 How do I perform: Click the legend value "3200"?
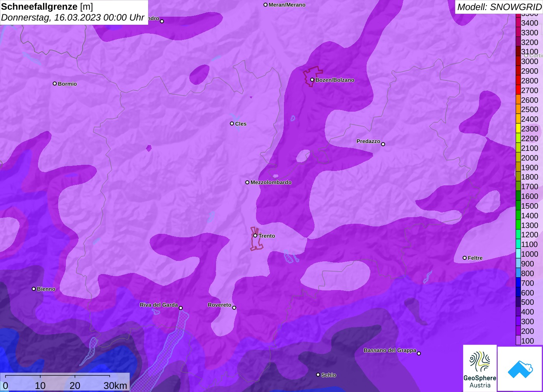coord(530,42)
